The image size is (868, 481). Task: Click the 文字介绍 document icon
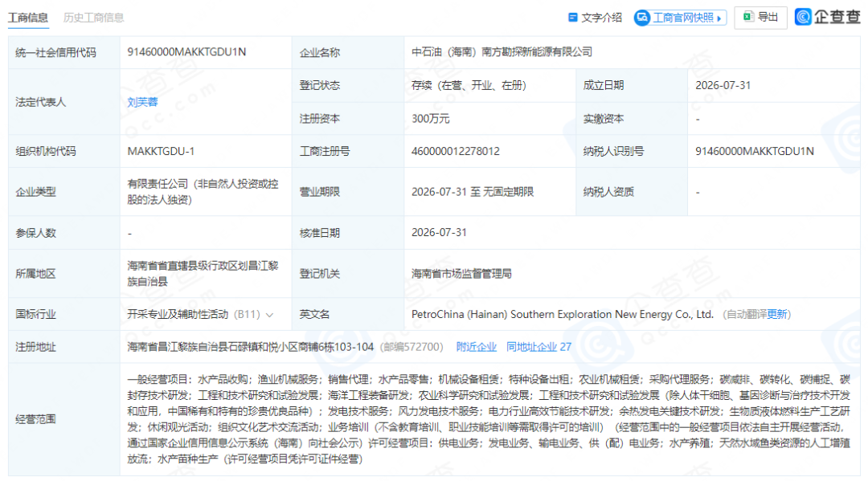coord(573,18)
